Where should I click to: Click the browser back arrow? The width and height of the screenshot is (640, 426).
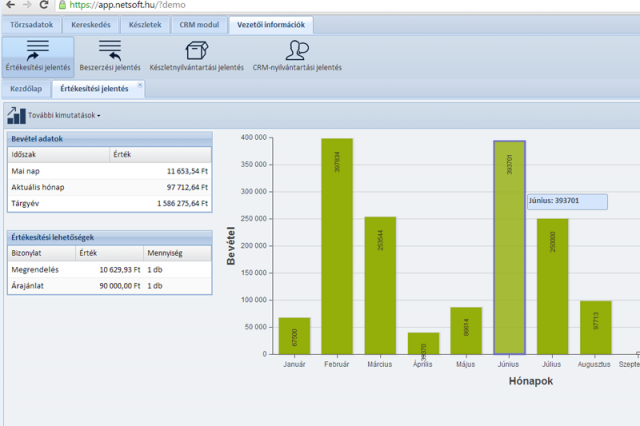click(7, 5)
